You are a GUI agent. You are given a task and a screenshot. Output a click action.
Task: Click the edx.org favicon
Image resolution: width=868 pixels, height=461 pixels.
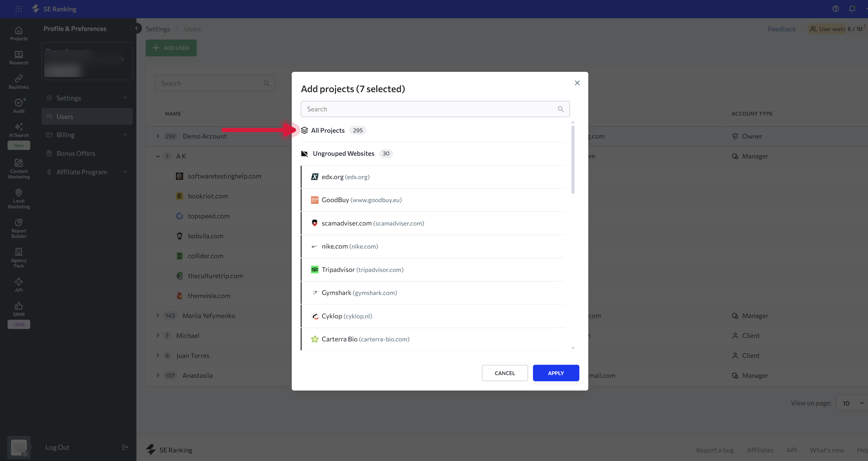coord(314,177)
